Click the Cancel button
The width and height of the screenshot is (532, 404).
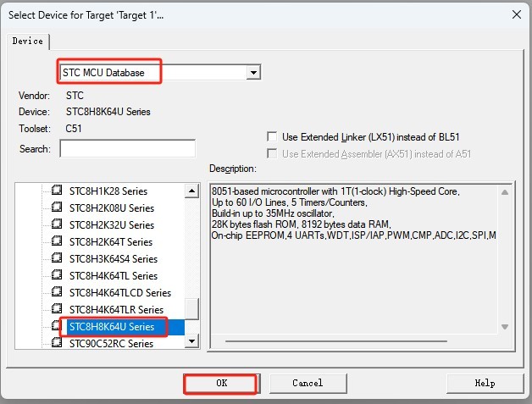308,384
